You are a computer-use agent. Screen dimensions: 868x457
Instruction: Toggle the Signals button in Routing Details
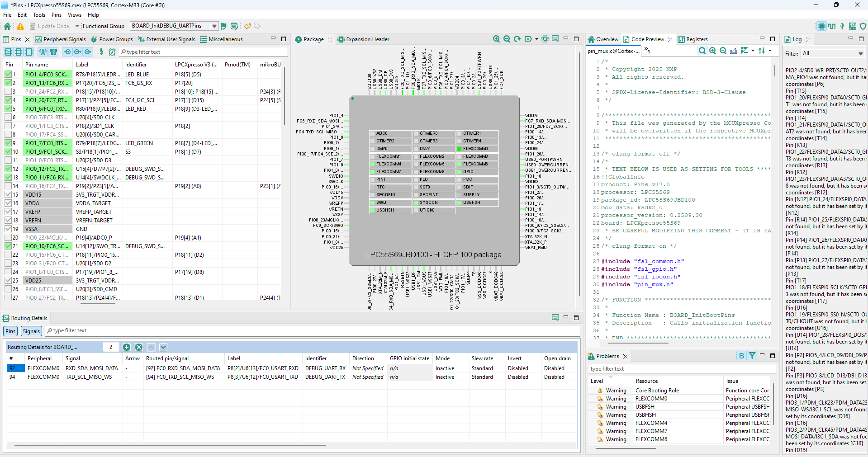tap(31, 331)
